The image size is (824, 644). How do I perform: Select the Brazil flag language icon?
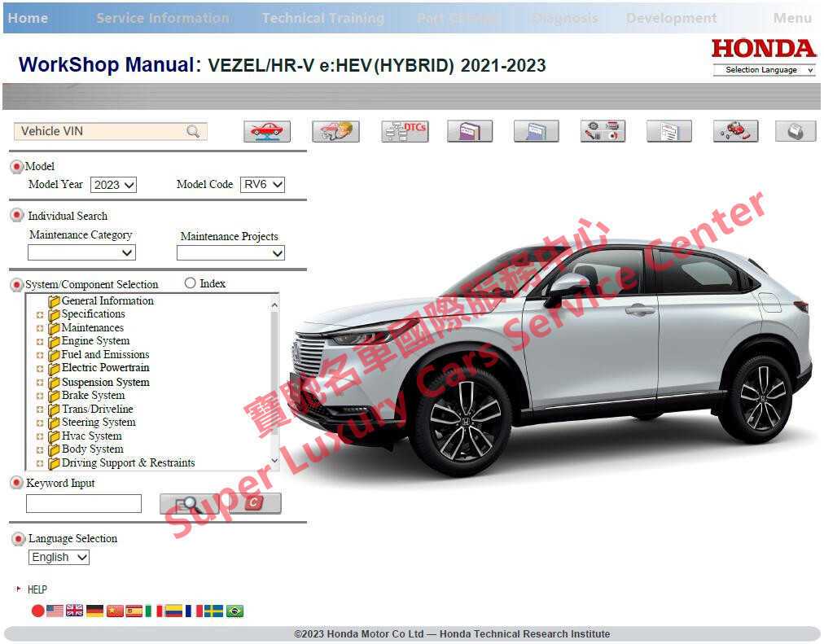pos(234,611)
